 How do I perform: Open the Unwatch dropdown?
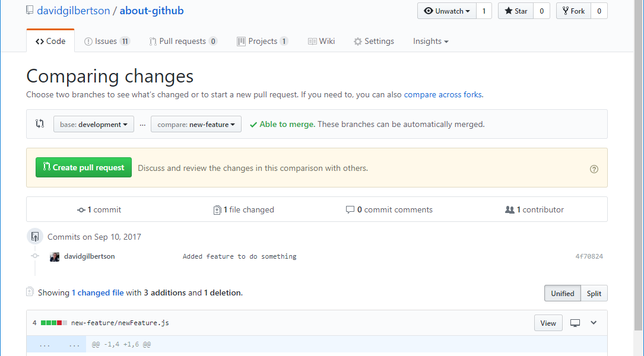[447, 11]
